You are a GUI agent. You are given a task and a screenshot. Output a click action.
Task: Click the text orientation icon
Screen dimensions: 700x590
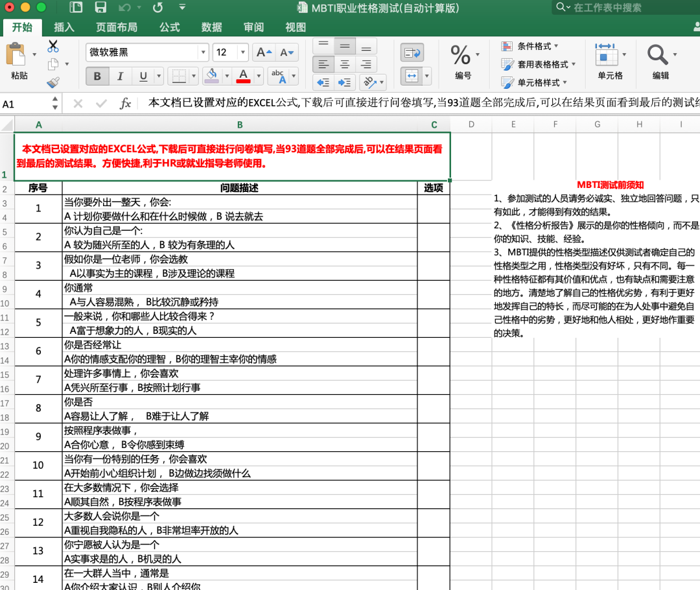(x=369, y=82)
